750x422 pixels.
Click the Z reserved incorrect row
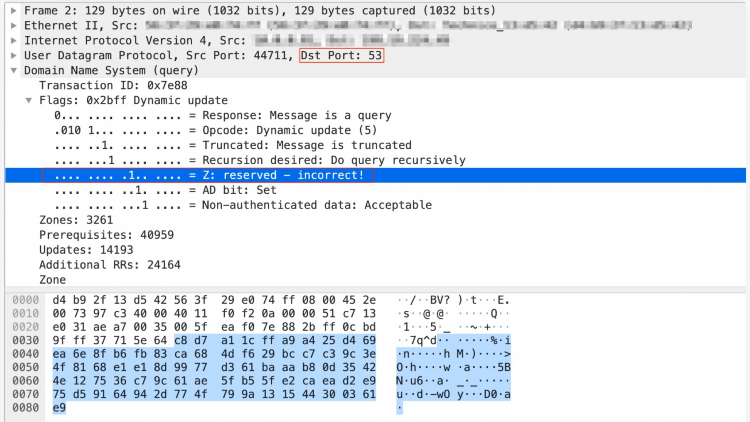(x=375, y=175)
